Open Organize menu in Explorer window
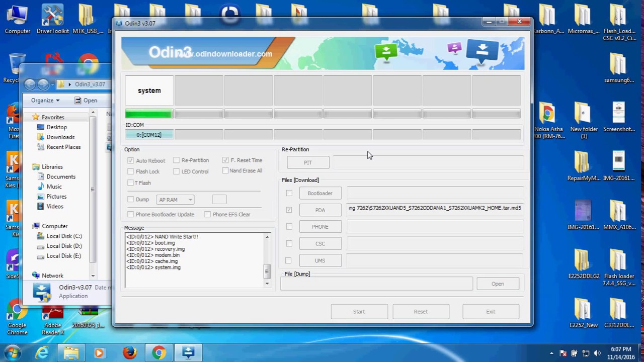The height and width of the screenshot is (362, 644). pos(45,100)
